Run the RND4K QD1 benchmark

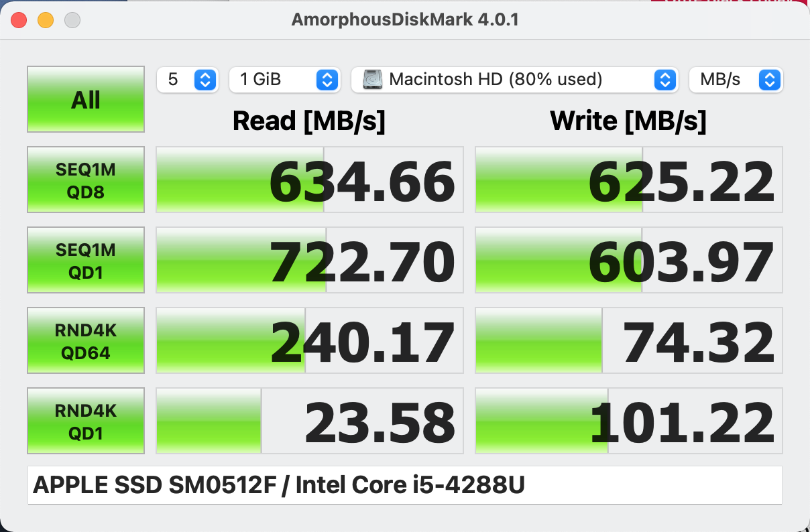click(86, 421)
